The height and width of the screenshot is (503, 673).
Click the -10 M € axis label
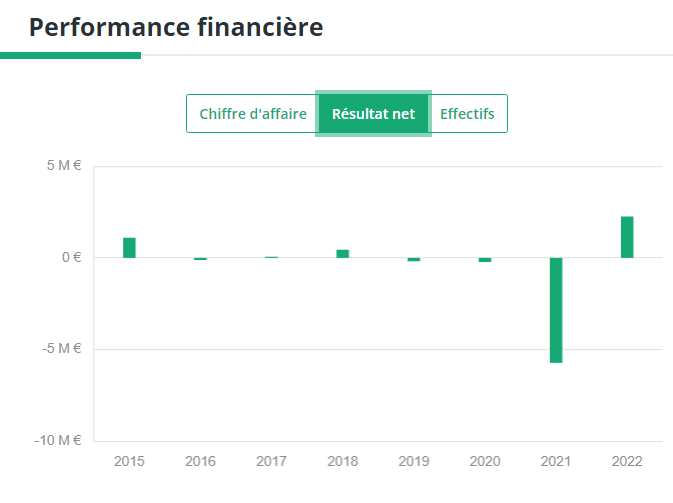[x=59, y=440]
